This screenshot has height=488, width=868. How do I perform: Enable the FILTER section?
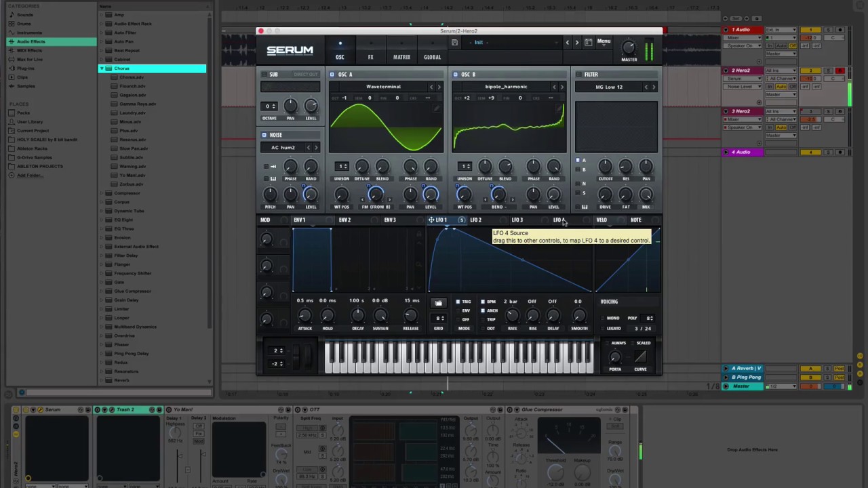[x=578, y=75]
